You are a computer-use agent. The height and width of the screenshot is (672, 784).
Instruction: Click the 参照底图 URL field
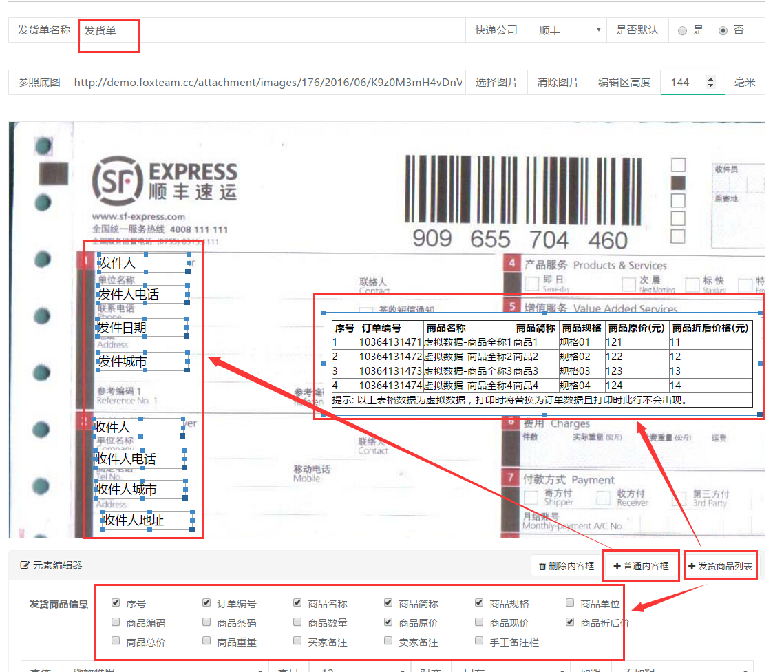click(268, 83)
